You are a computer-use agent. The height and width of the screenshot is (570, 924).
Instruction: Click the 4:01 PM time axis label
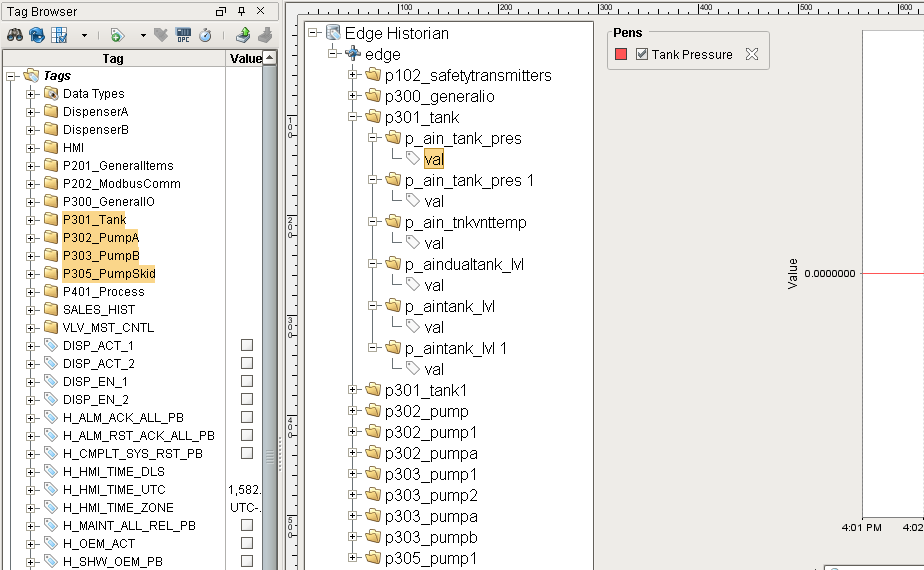(862, 528)
